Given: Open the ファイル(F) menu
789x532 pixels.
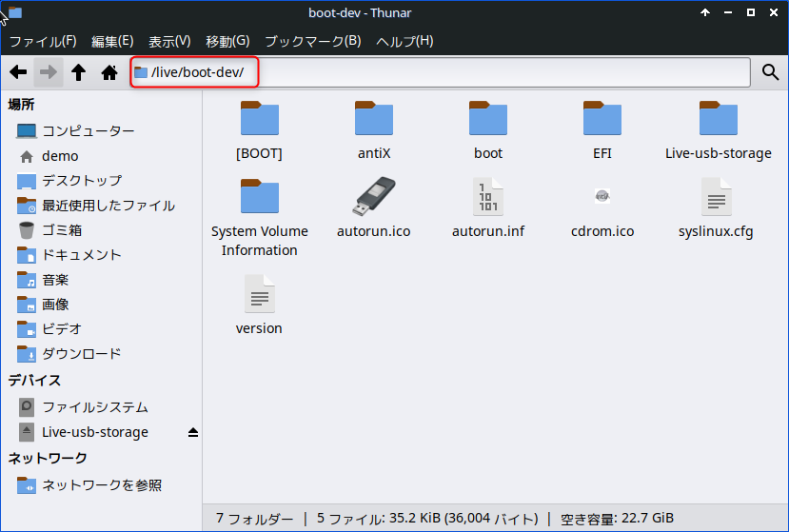Looking at the screenshot, I should pyautogui.click(x=43, y=41).
